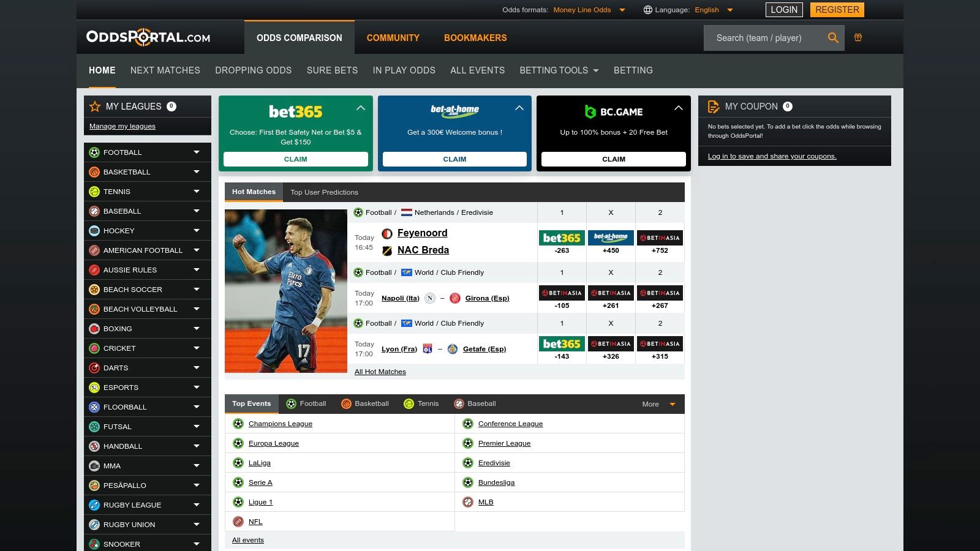Click the Cricket icon in sidebar
980x551 pixels.
[x=94, y=348]
